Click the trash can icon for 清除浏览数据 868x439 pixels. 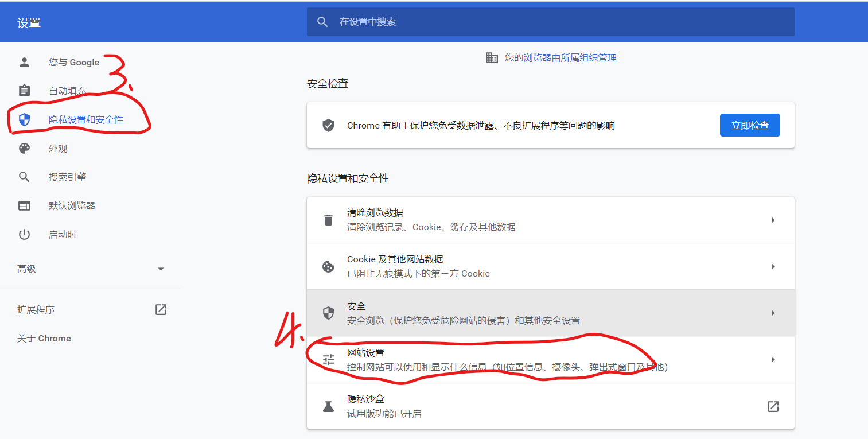[x=328, y=220]
